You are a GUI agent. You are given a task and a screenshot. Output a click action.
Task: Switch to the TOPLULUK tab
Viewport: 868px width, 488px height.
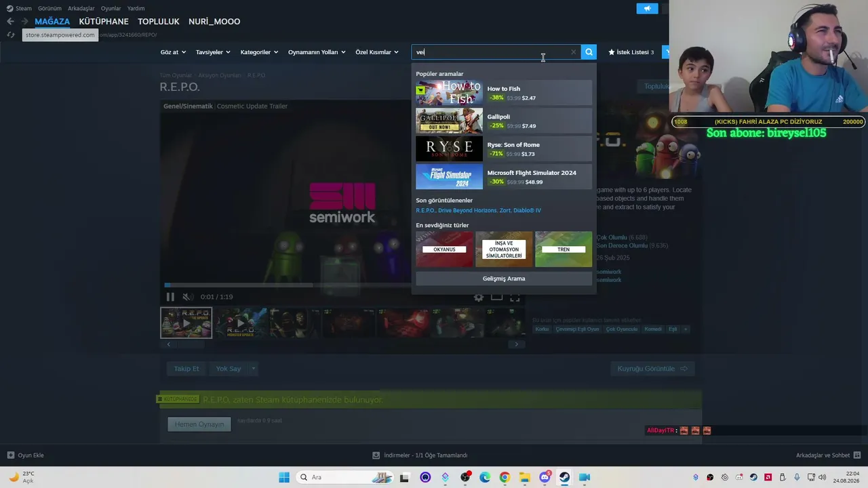point(159,22)
